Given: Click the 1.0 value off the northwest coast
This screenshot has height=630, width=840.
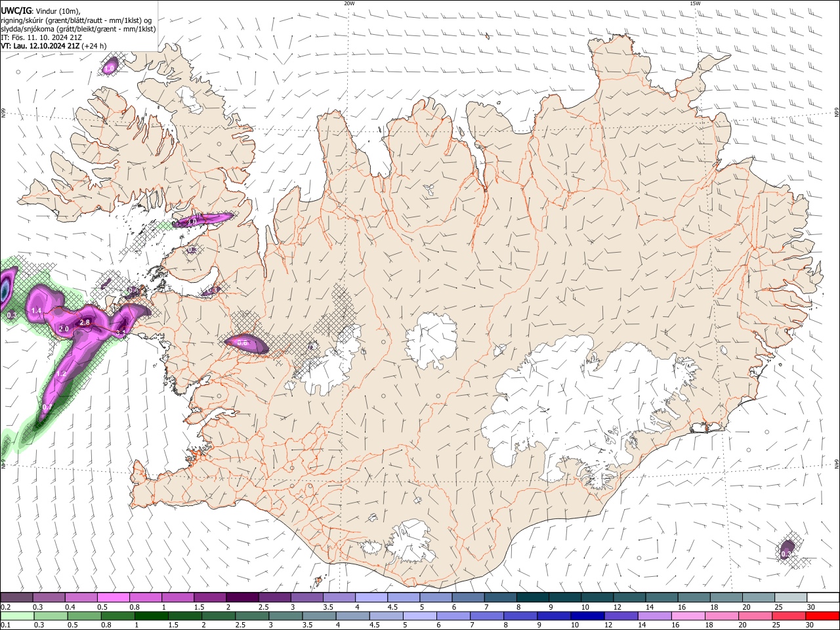Looking at the screenshot, I should (110, 68).
